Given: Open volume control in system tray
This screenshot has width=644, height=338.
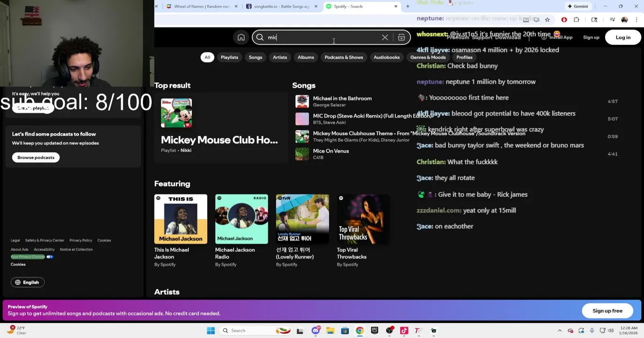Looking at the screenshot, I should point(611,330).
